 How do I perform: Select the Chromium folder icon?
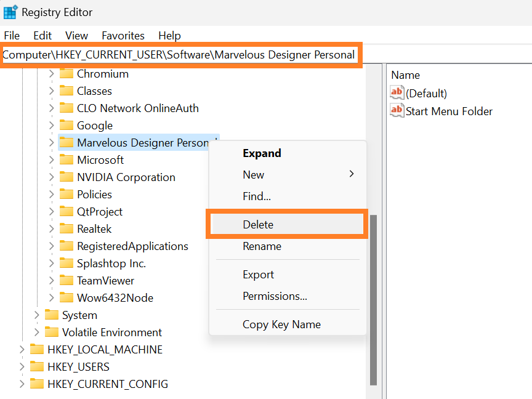point(66,74)
